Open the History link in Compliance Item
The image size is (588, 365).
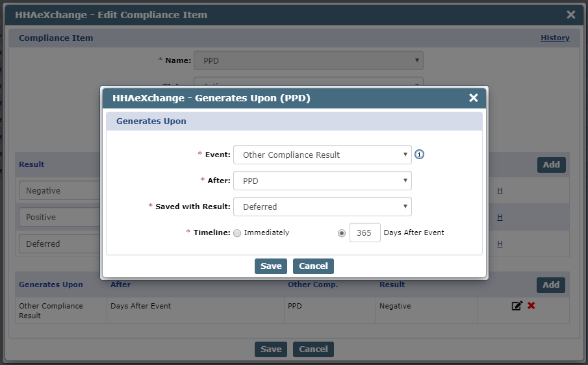(x=555, y=38)
